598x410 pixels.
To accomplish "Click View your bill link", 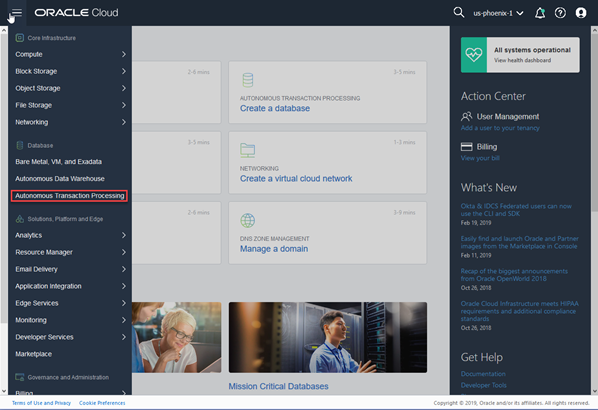I will 480,158.
